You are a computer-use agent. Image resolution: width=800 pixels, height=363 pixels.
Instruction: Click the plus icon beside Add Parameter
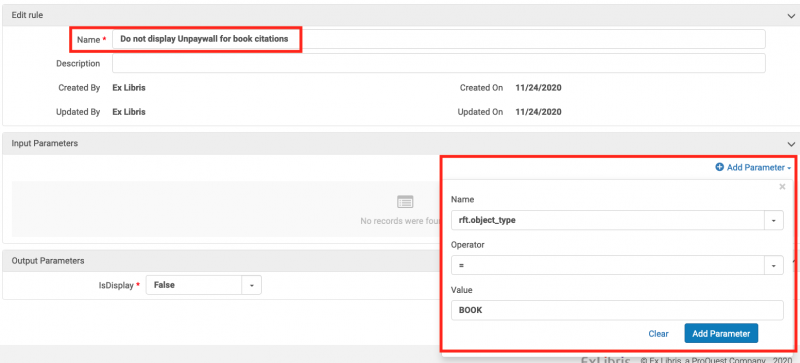(x=719, y=167)
